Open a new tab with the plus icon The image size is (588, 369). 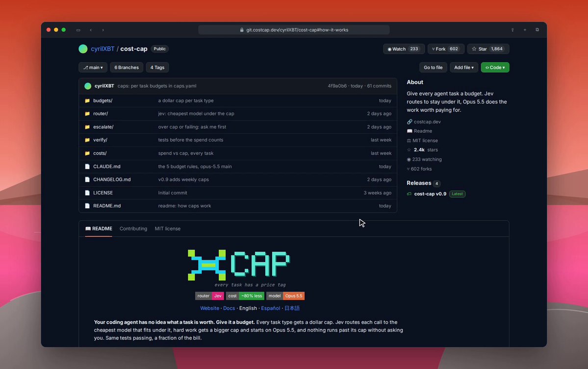(x=525, y=30)
